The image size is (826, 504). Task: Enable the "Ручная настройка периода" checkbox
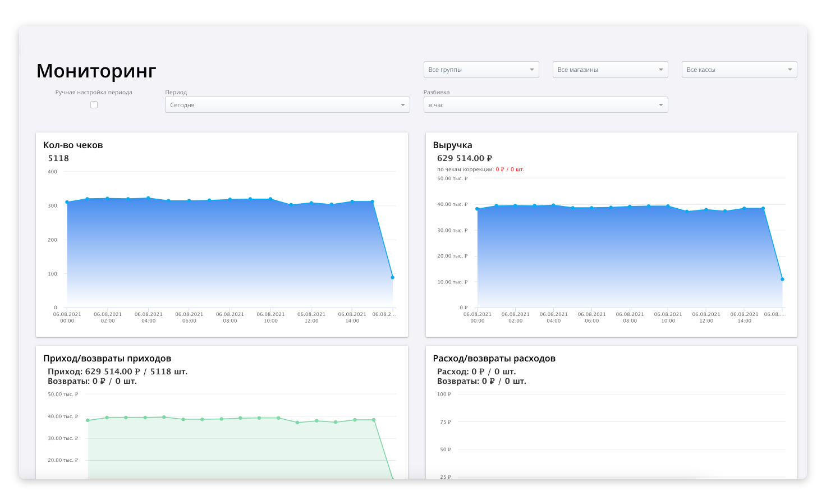(x=94, y=105)
